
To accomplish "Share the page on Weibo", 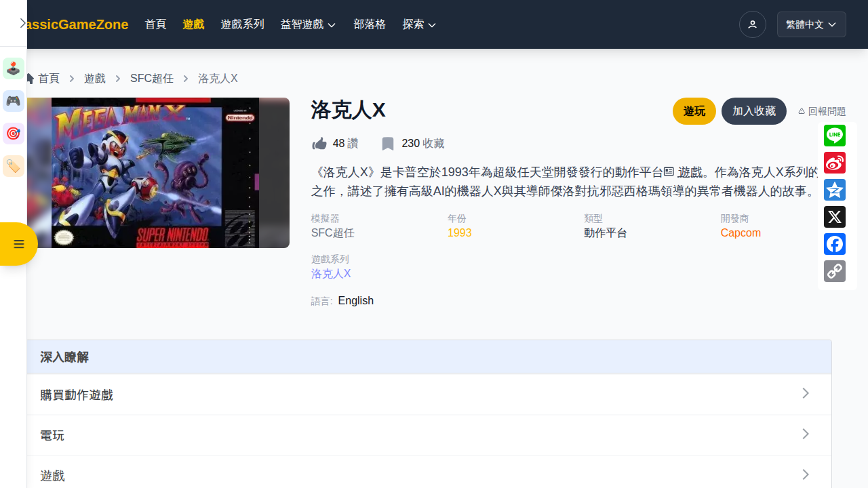I will pyautogui.click(x=835, y=163).
